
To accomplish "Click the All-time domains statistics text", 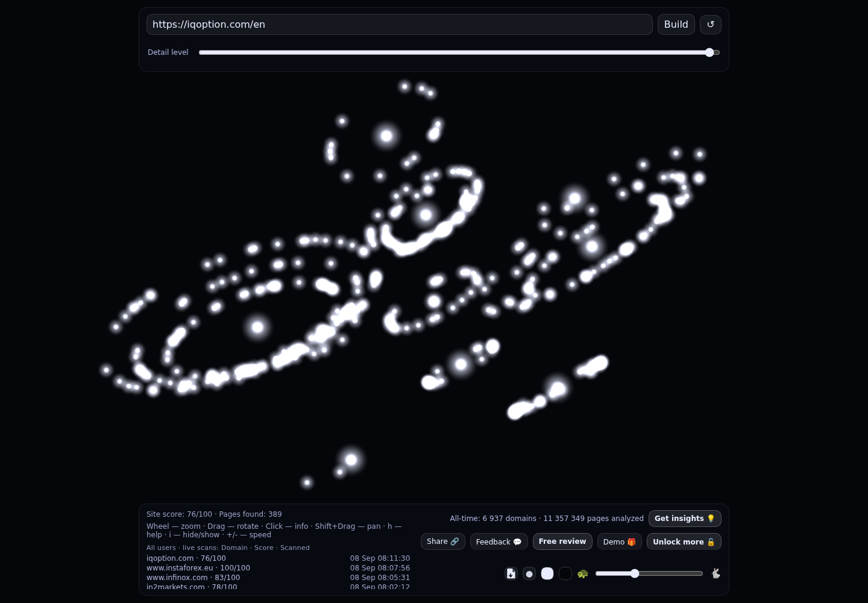I will coord(547,519).
